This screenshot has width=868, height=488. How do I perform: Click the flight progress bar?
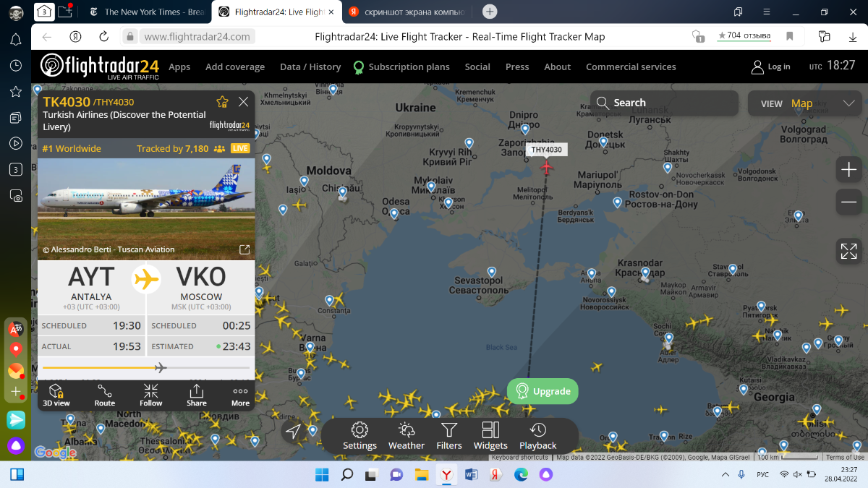pos(146,368)
